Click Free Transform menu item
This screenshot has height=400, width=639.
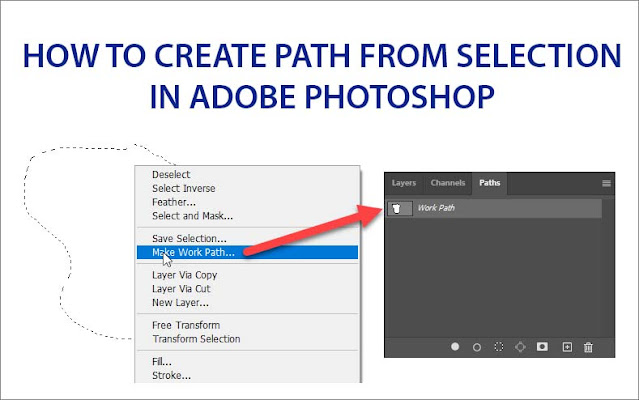coord(186,325)
